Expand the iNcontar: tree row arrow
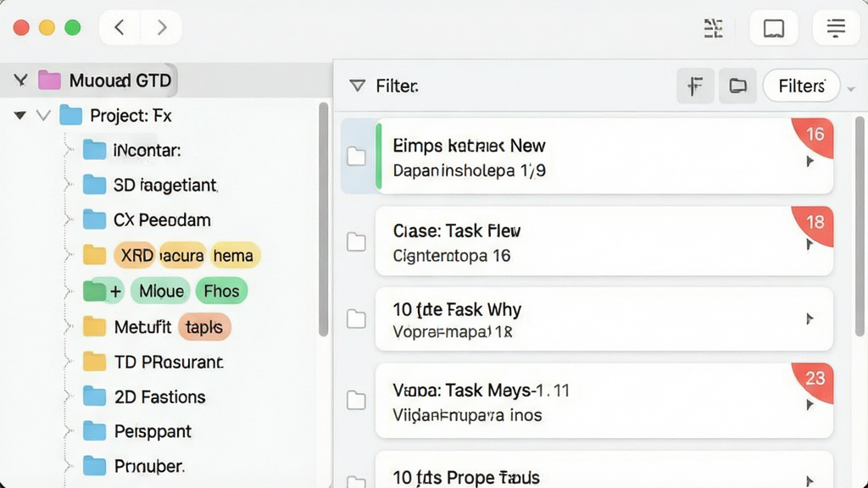The height and width of the screenshot is (488, 868). [x=68, y=150]
